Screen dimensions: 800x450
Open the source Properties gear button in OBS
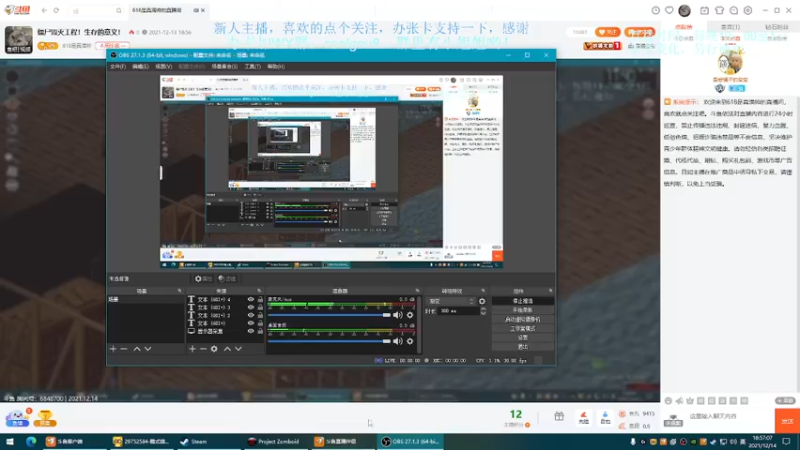[x=203, y=279]
